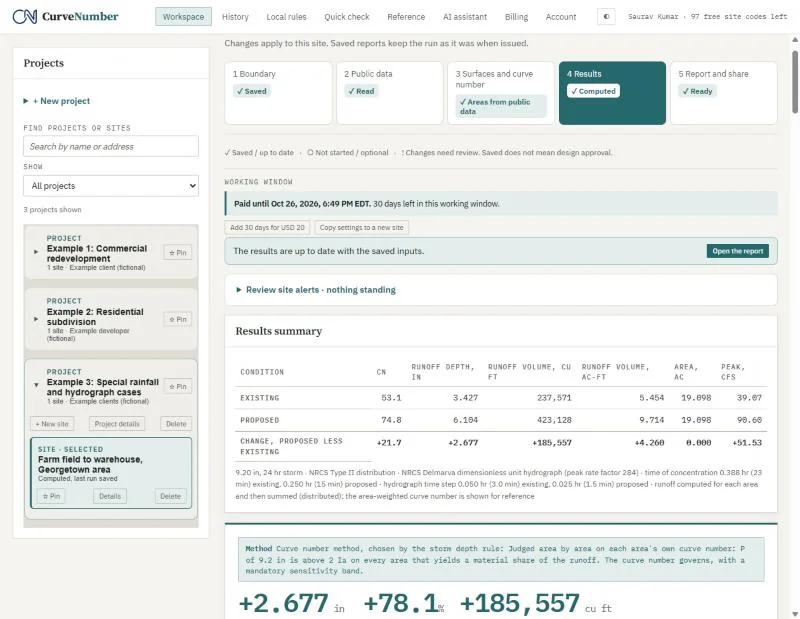Click the Open the report button
Screen dimensions: 800x619
tap(737, 251)
